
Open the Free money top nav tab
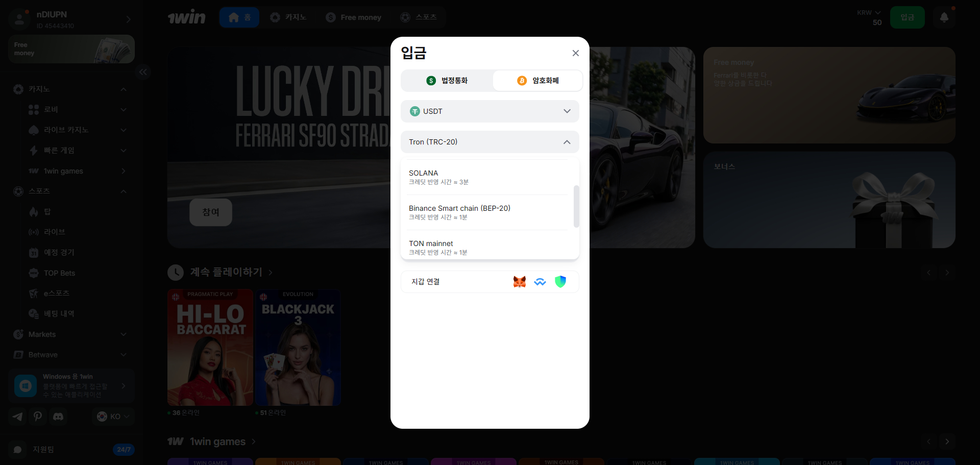(354, 17)
